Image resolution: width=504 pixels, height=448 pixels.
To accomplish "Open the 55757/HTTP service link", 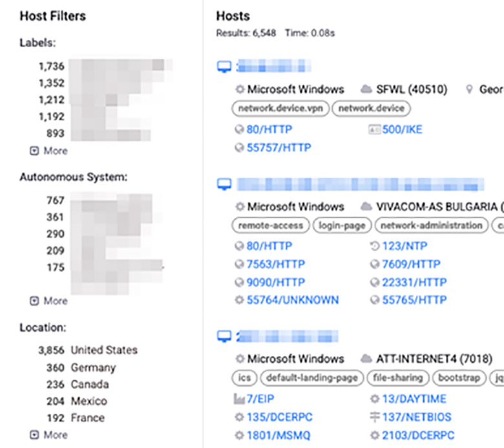I will (x=278, y=147).
